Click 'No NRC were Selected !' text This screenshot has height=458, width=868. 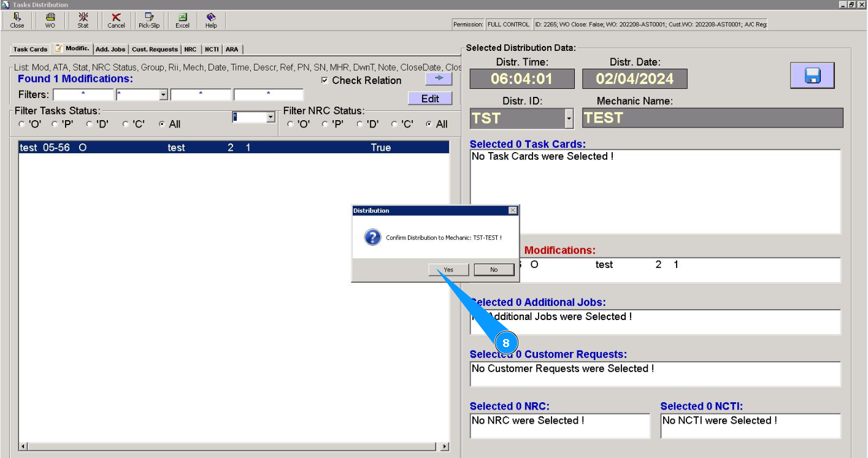point(528,421)
